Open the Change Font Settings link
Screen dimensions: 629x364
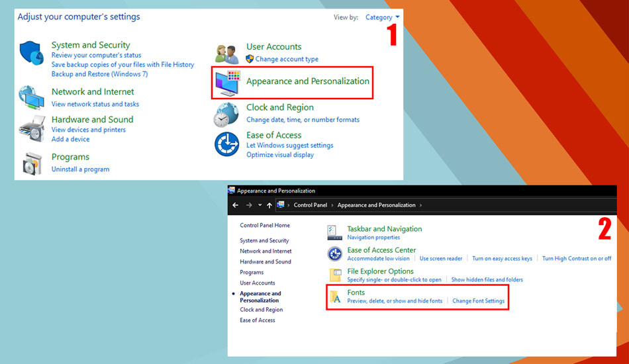point(478,301)
